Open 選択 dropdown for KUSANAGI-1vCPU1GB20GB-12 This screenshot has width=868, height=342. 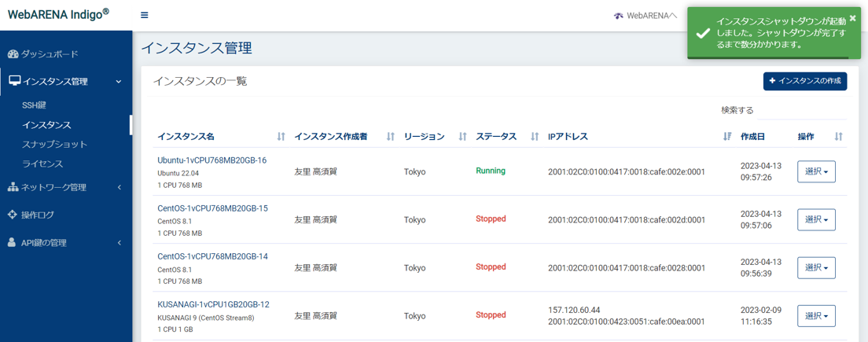(816, 316)
